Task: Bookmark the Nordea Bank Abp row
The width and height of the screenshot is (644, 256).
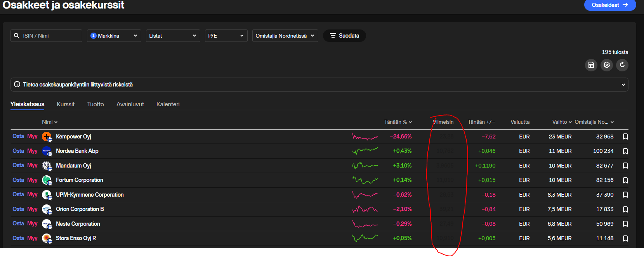Action: pos(625,151)
